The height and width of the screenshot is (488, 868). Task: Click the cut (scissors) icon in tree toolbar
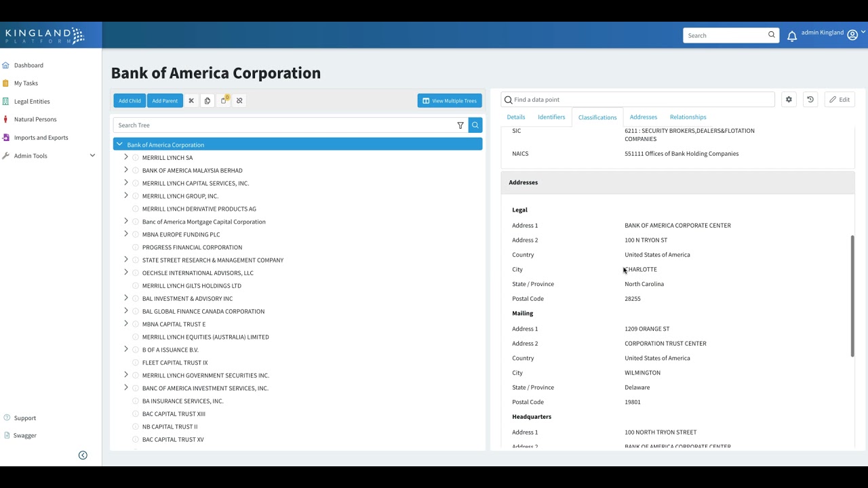click(191, 101)
